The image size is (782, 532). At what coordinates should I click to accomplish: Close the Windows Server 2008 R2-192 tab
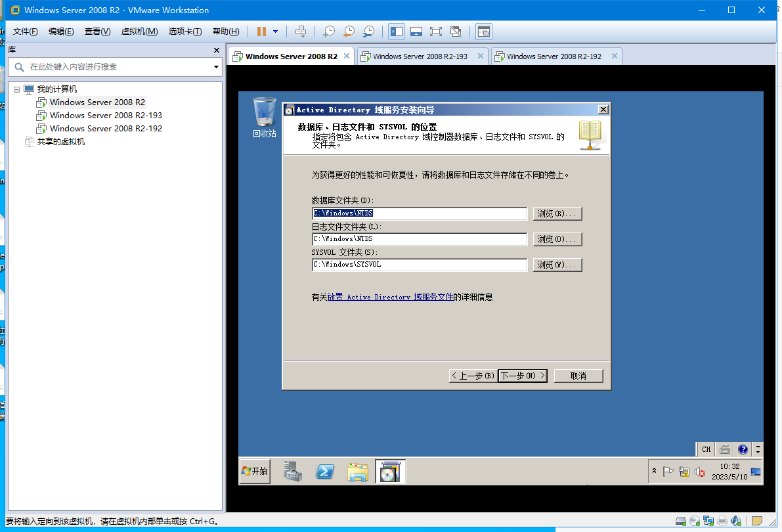[x=615, y=56]
